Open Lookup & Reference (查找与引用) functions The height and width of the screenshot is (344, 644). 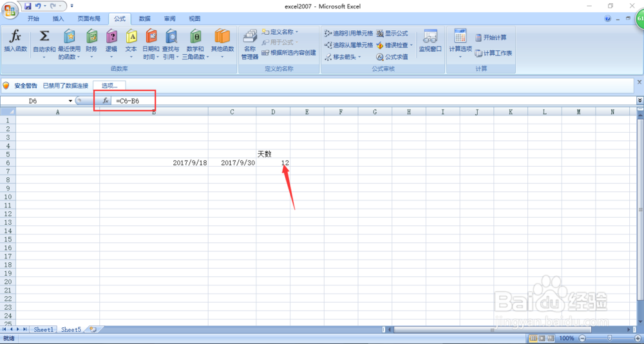[171, 45]
